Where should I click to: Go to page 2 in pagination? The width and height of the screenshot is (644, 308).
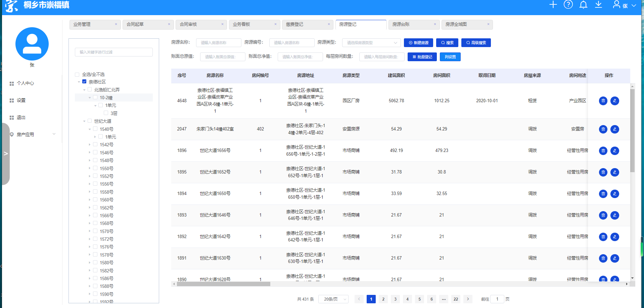tap(383, 299)
